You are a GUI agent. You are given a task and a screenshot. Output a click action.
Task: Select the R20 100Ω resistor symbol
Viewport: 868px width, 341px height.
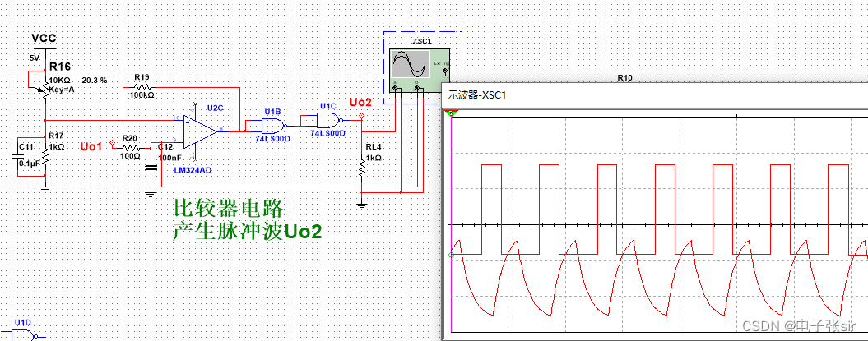(x=131, y=148)
